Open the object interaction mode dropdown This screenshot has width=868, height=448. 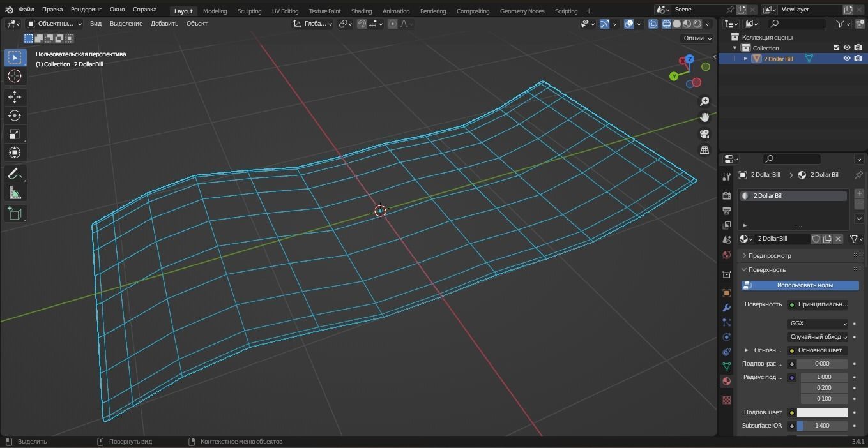[x=55, y=24]
